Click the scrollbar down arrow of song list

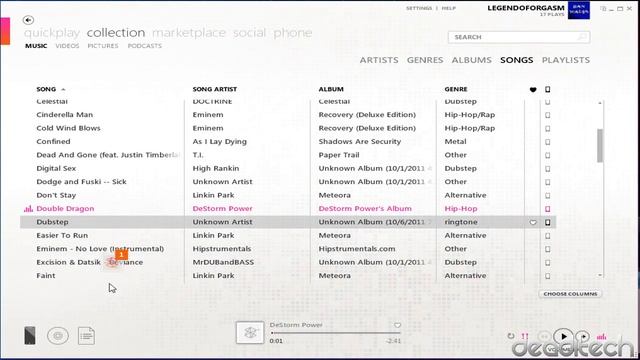[600, 276]
